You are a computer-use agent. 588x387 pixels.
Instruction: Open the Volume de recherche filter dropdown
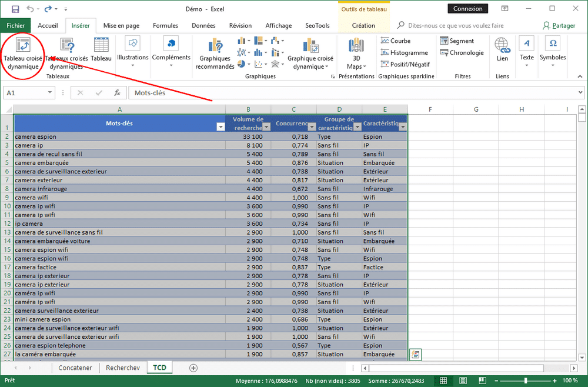pyautogui.click(x=266, y=127)
